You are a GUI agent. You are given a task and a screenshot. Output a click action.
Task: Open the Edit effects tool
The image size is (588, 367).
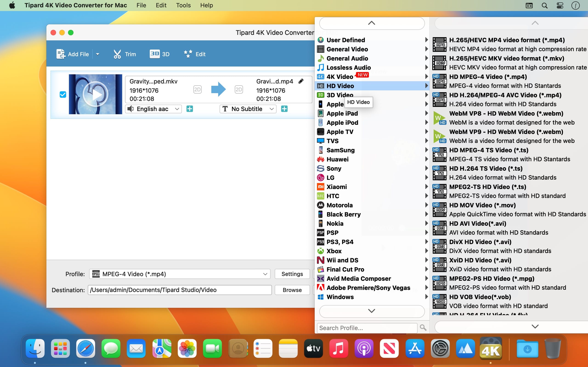[x=188, y=54]
